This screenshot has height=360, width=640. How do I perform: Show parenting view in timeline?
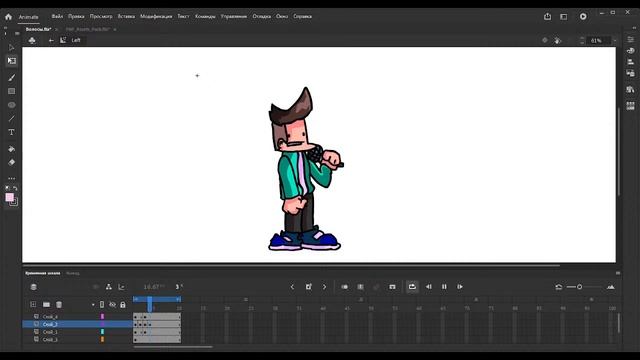point(109,287)
